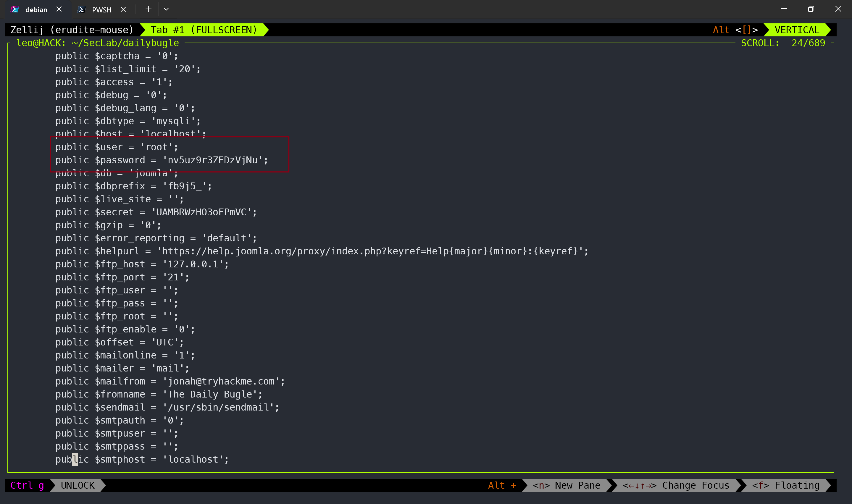Minimize the Windows Terminal window
Image resolution: width=852 pixels, height=504 pixels.
click(784, 9)
